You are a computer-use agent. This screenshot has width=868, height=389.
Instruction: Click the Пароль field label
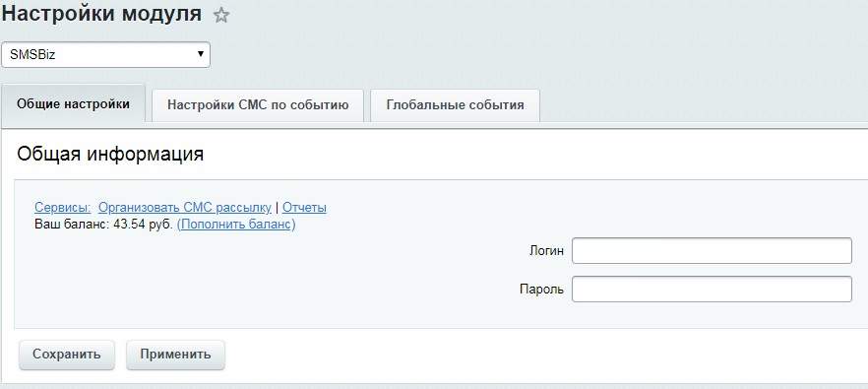click(x=542, y=290)
